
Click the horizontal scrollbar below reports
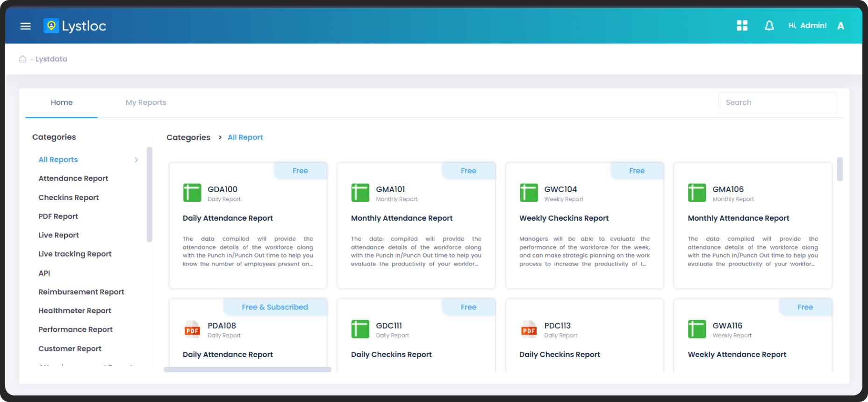pyautogui.click(x=247, y=370)
